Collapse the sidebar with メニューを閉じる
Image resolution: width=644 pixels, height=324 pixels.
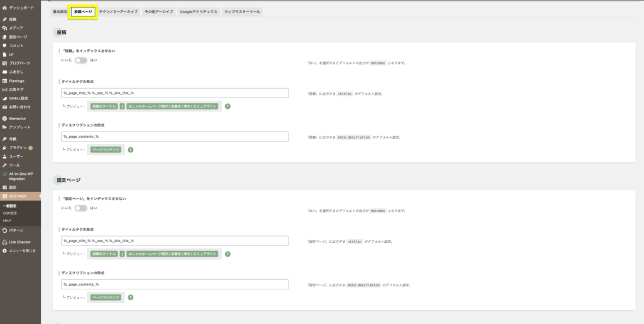(4, 250)
